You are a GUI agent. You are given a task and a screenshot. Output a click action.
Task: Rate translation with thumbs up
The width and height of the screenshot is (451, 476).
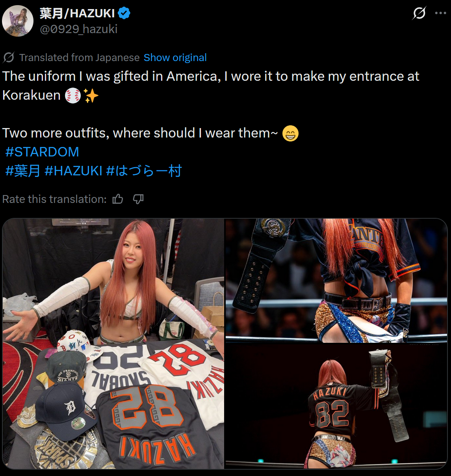tap(118, 199)
